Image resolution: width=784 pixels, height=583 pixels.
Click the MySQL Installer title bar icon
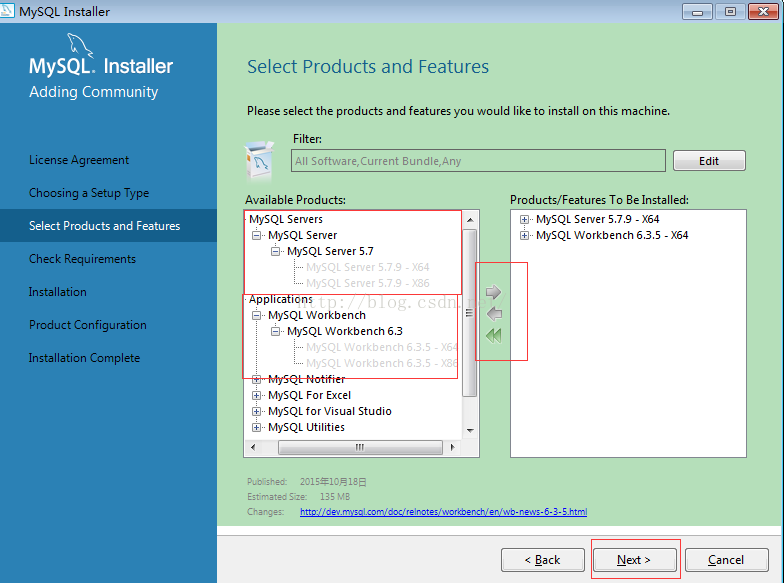click(7, 10)
